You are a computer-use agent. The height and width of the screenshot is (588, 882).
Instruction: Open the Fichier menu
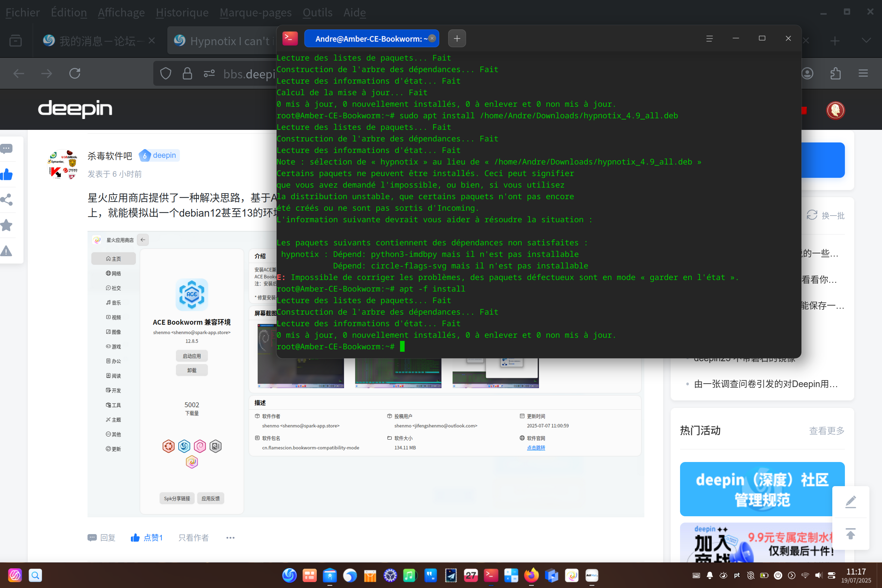click(x=22, y=12)
